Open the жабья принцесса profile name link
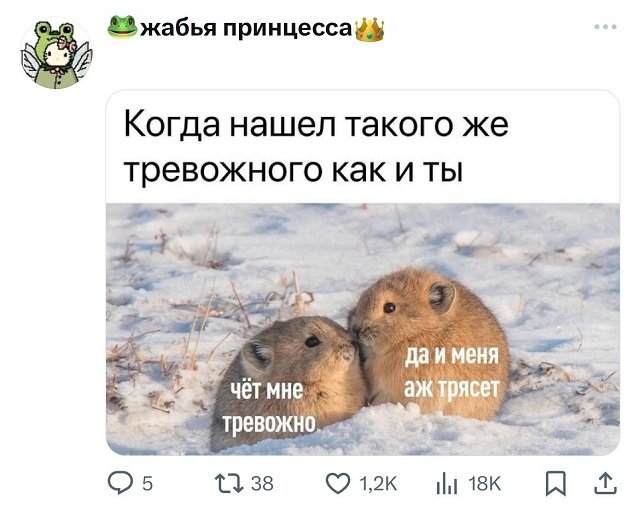This screenshot has width=640, height=516. click(x=246, y=28)
